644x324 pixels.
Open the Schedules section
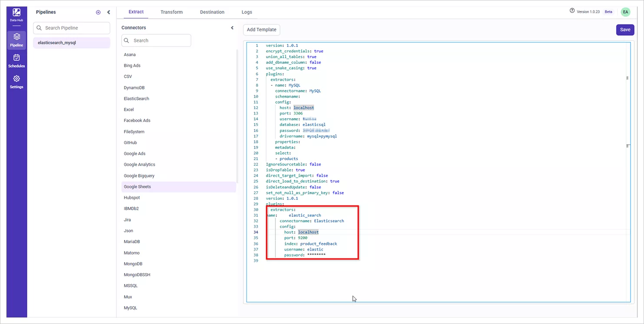tap(16, 60)
